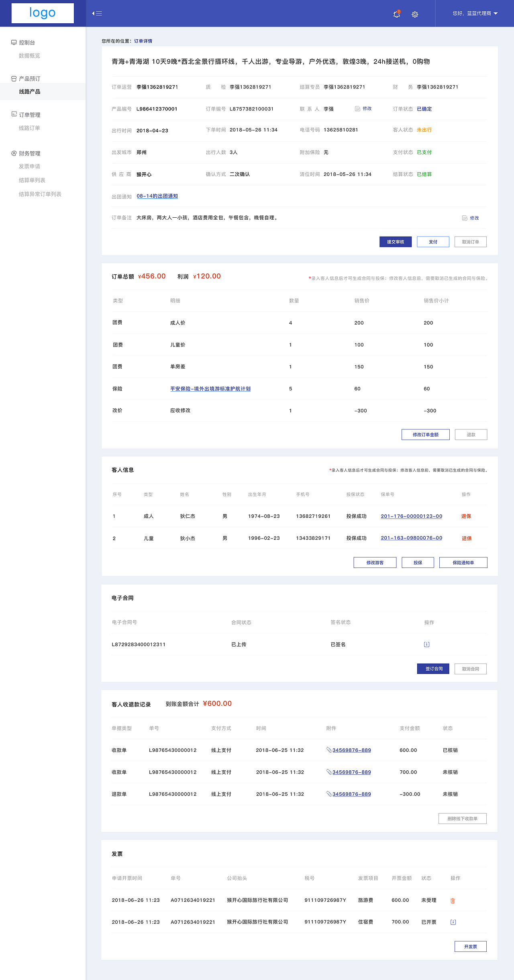Expand the 蓝蓝代理商 account dropdown

pos(475,13)
